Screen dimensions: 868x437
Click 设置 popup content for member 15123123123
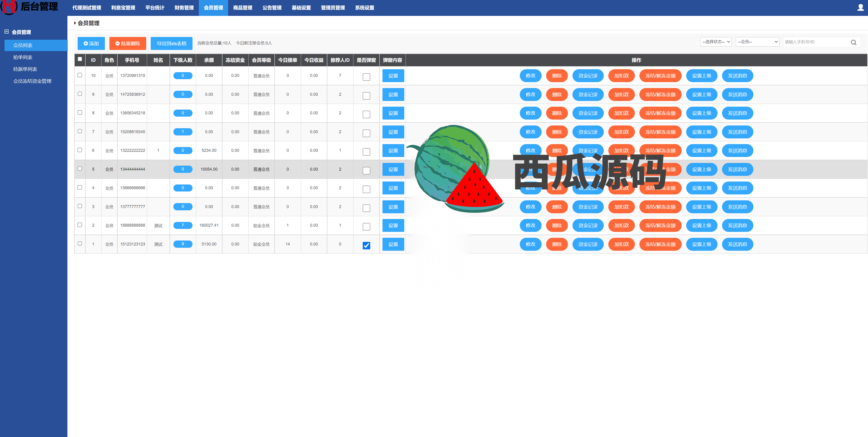coord(393,244)
